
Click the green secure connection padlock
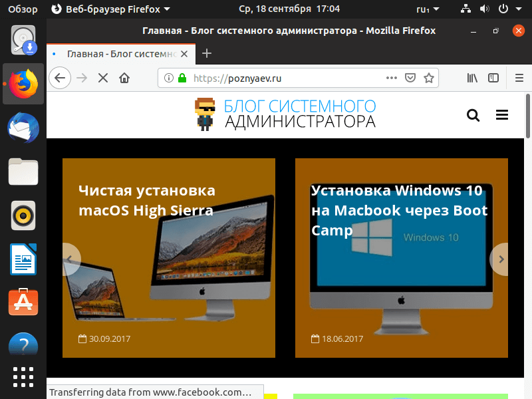click(182, 78)
